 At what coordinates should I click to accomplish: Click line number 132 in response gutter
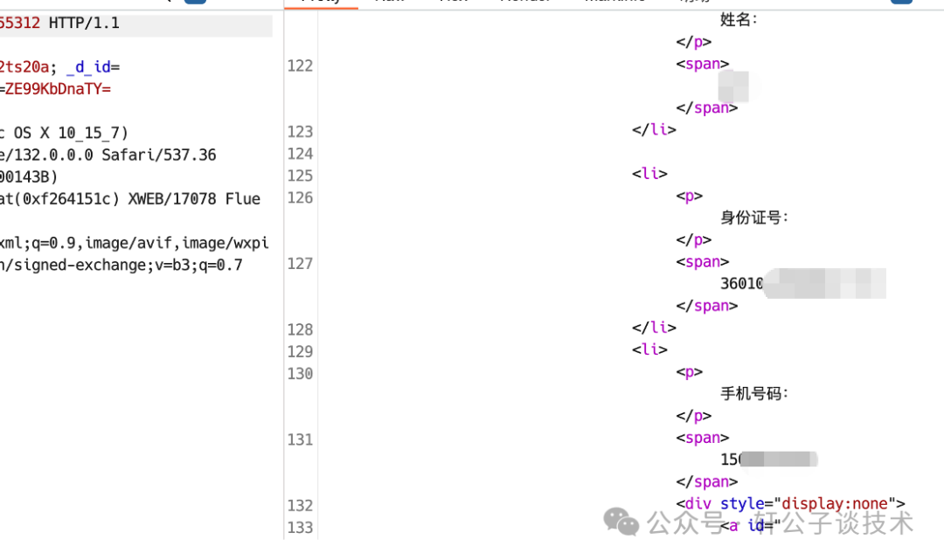tap(300, 506)
